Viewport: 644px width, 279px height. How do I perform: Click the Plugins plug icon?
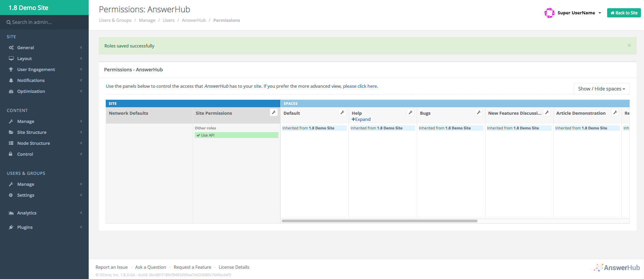click(x=11, y=227)
